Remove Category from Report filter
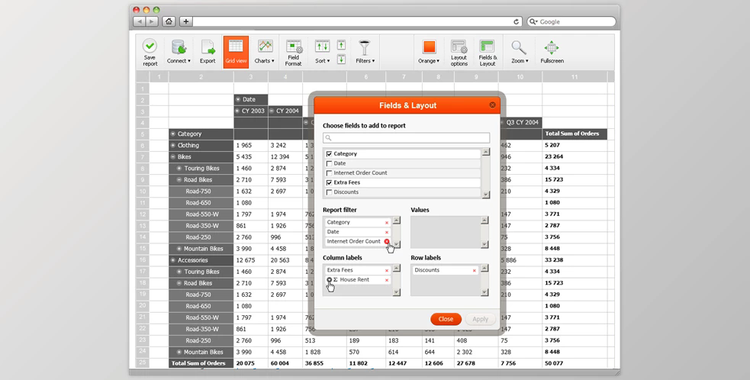750x380 pixels. click(x=386, y=223)
